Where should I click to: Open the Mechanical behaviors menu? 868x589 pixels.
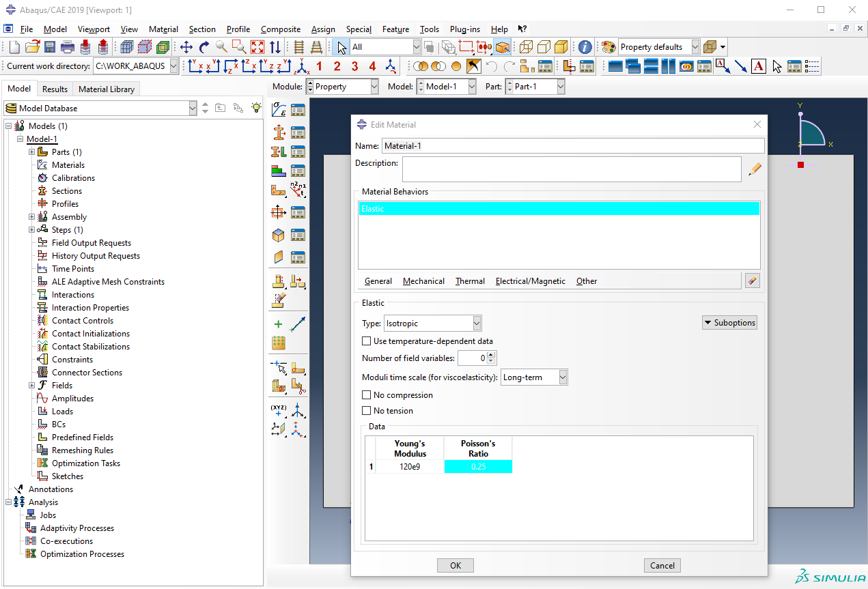(x=423, y=281)
